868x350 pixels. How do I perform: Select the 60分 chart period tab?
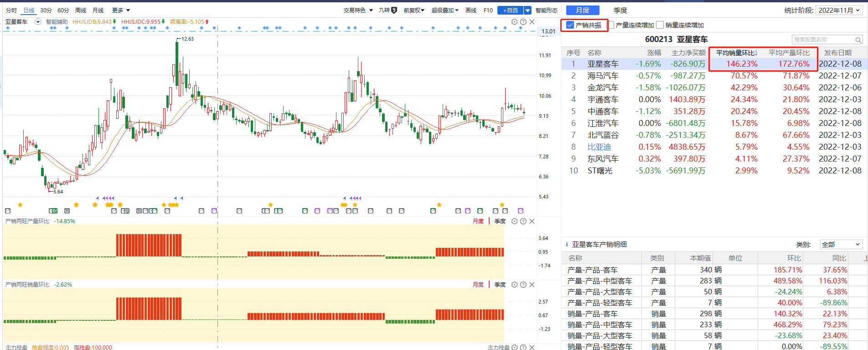tap(63, 10)
